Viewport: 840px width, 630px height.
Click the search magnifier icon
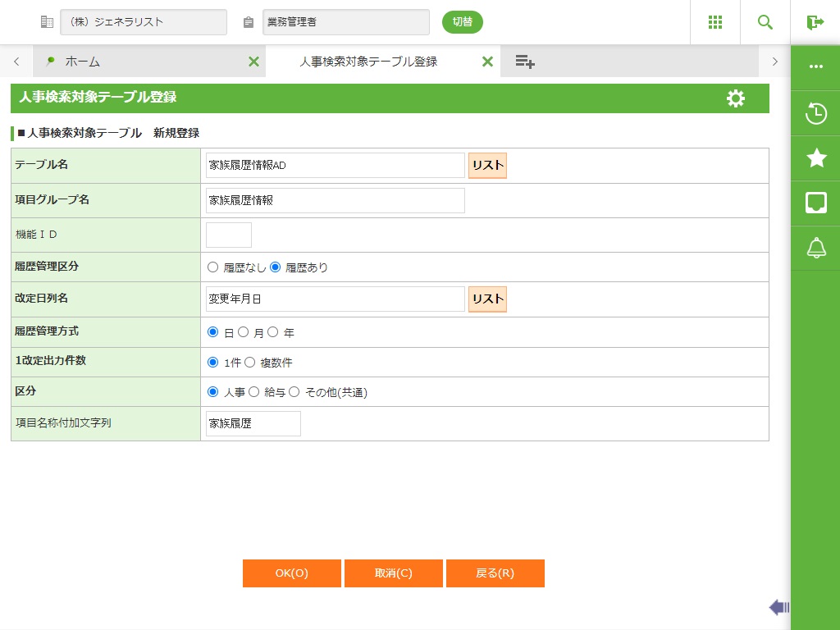point(765,22)
